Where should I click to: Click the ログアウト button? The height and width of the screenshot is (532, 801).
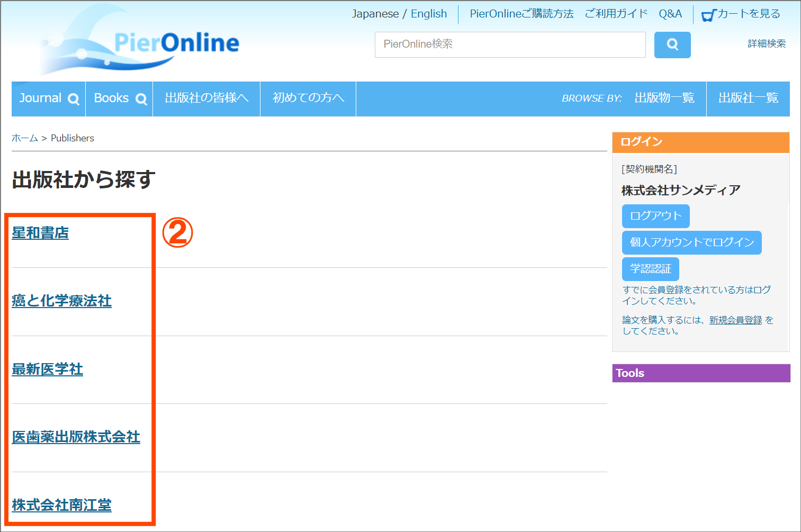click(655, 216)
